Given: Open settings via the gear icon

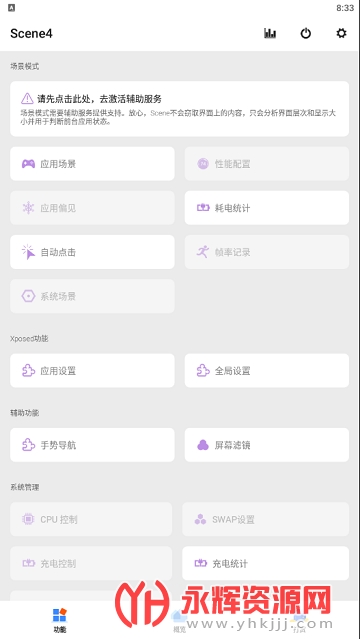Looking at the screenshot, I should pos(341,33).
